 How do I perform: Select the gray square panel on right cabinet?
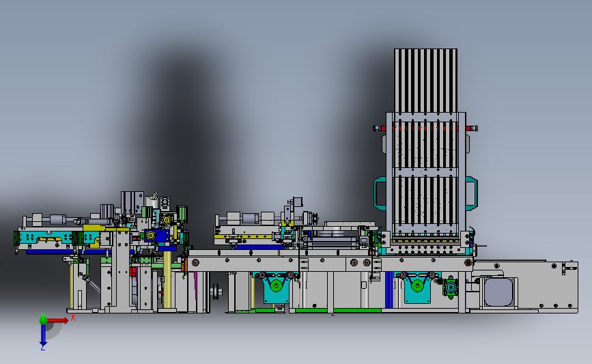click(498, 292)
